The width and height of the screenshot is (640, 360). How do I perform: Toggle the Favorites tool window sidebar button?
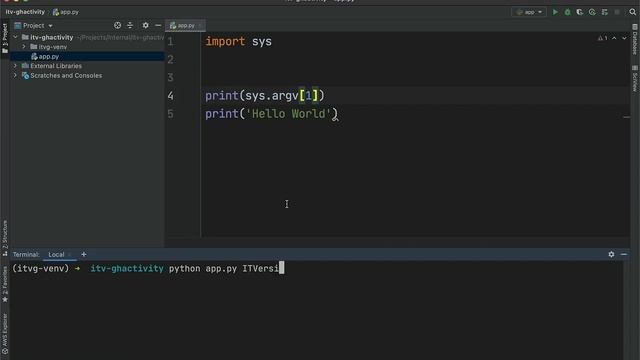point(5,284)
